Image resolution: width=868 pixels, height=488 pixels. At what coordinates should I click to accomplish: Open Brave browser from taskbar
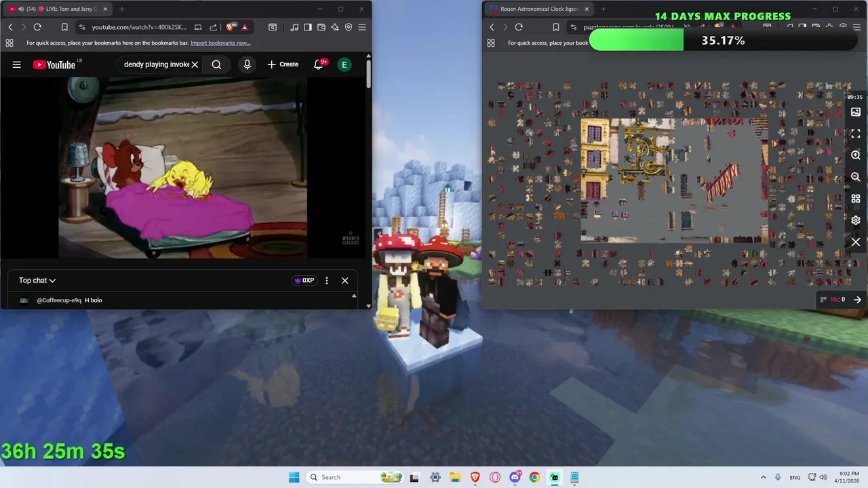[475, 477]
